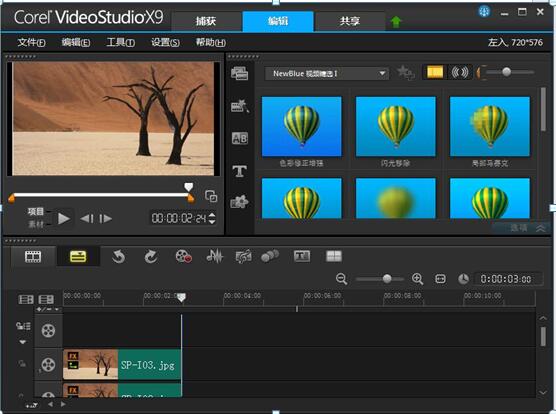Toggle ripple editing for overlay track
The width and height of the screenshot is (556, 414).
tap(22, 364)
